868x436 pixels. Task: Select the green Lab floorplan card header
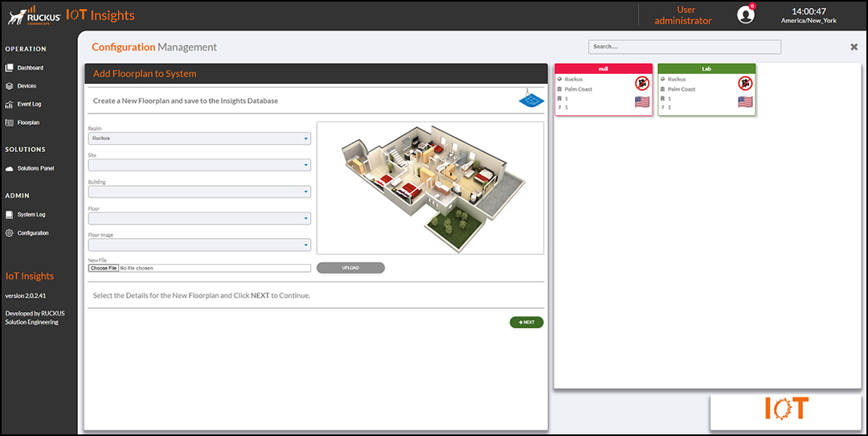pyautogui.click(x=706, y=68)
